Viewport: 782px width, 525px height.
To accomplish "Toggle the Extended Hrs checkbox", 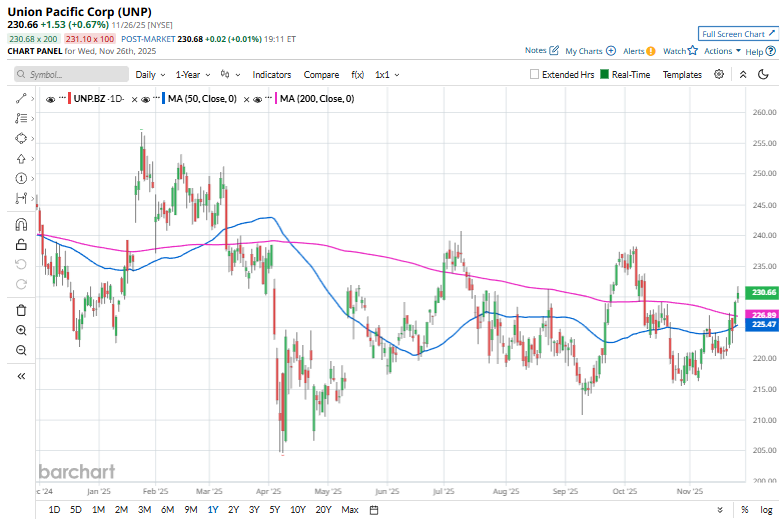I will click(x=535, y=74).
